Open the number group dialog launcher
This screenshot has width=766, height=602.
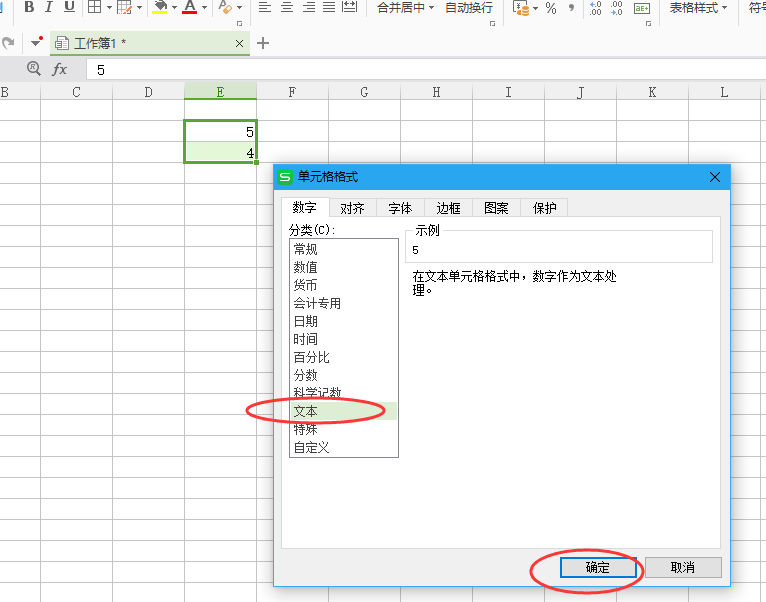pyautogui.click(x=648, y=23)
